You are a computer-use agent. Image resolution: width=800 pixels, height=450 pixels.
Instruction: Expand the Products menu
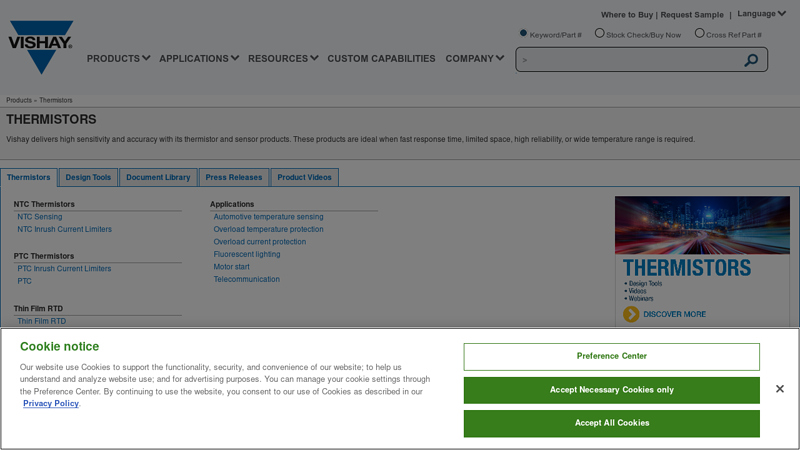[118, 59]
